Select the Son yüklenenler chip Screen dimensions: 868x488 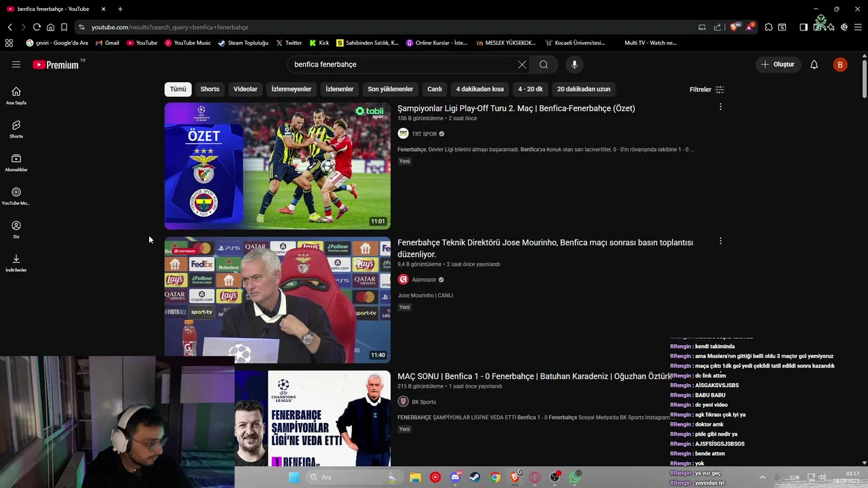coord(391,89)
